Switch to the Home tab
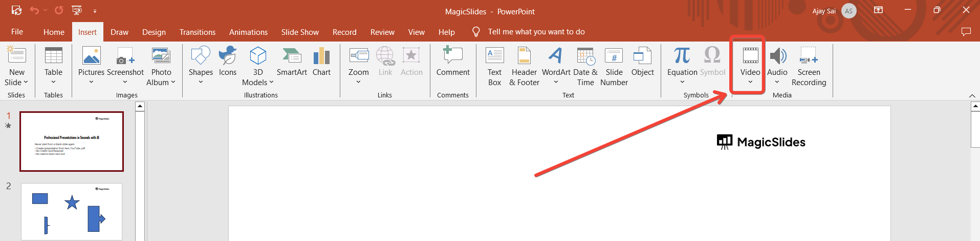Viewport: 980px width, 241px height. [54, 32]
